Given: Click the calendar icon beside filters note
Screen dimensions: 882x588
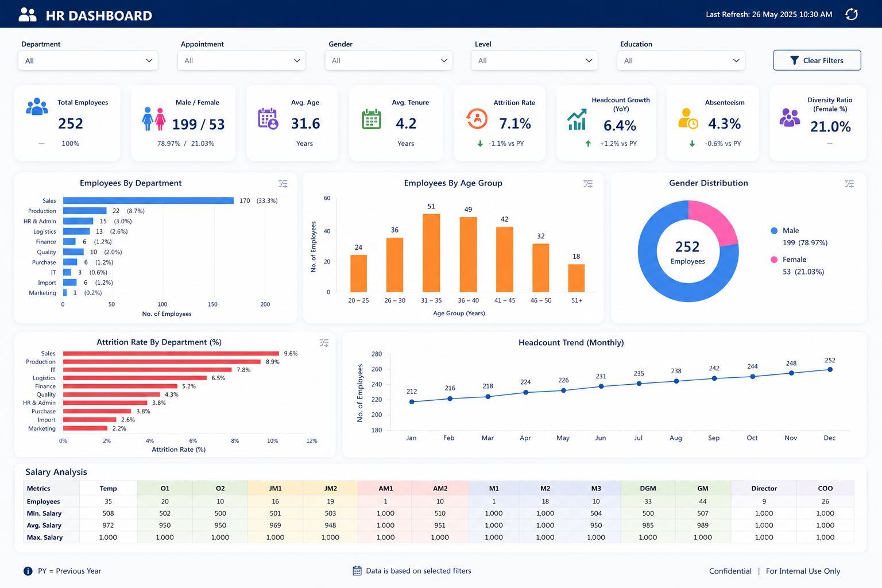Looking at the screenshot, I should click(357, 571).
